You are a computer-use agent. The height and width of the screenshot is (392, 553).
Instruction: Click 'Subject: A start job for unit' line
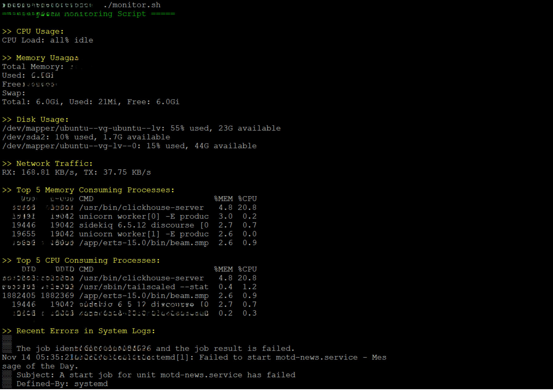click(x=156, y=375)
